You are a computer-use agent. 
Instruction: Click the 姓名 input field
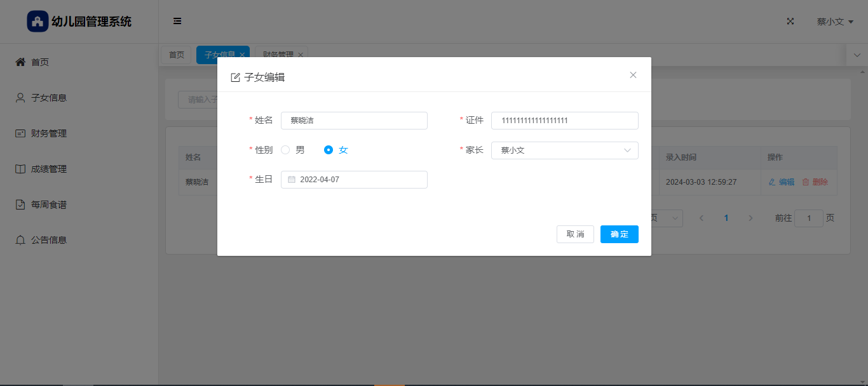coord(354,121)
